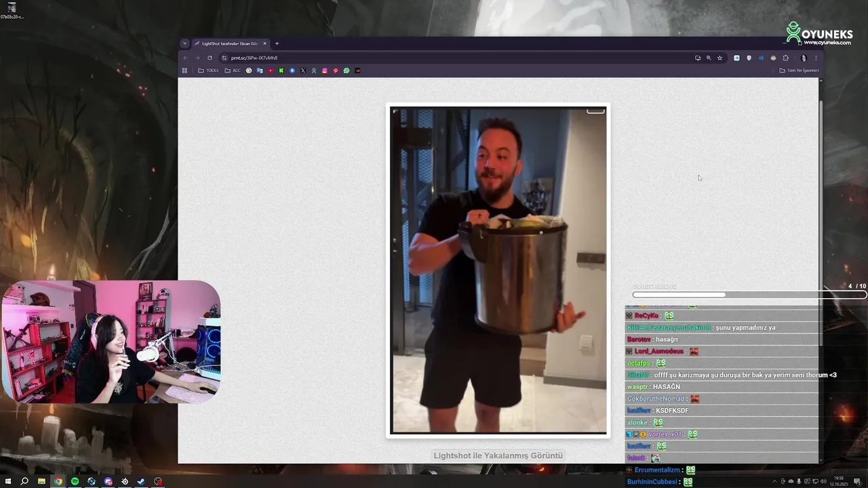Image resolution: width=868 pixels, height=488 pixels.
Task: Open Spotify from the taskbar
Action: tap(75, 481)
